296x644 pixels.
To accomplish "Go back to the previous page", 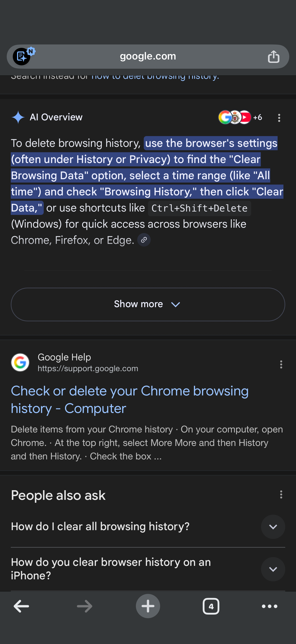I will [x=22, y=606].
